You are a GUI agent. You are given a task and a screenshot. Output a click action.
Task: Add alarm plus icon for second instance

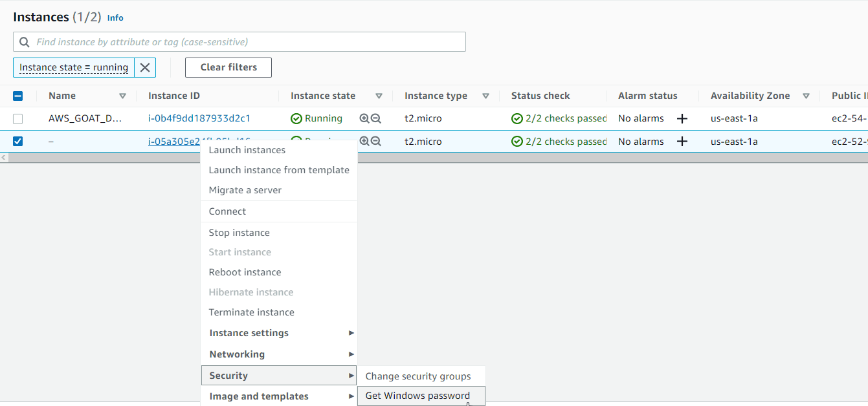(682, 142)
